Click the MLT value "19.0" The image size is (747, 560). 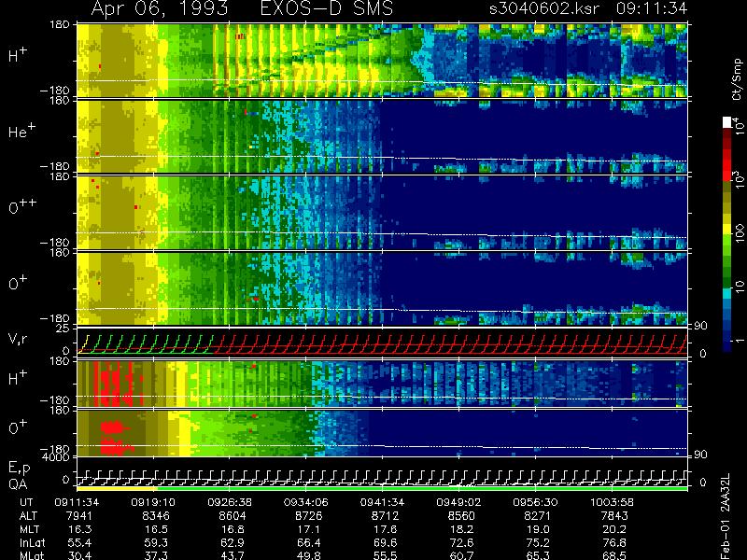tap(538, 529)
